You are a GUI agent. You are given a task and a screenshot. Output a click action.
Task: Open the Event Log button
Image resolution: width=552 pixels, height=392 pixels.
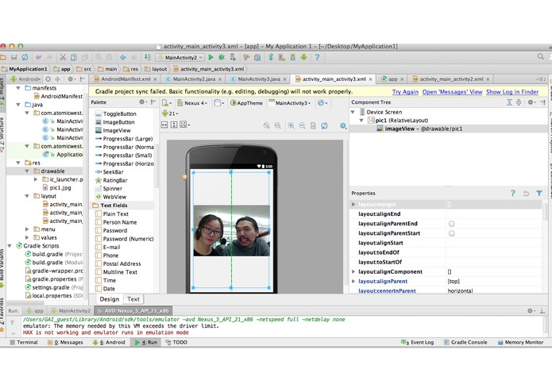(417, 342)
